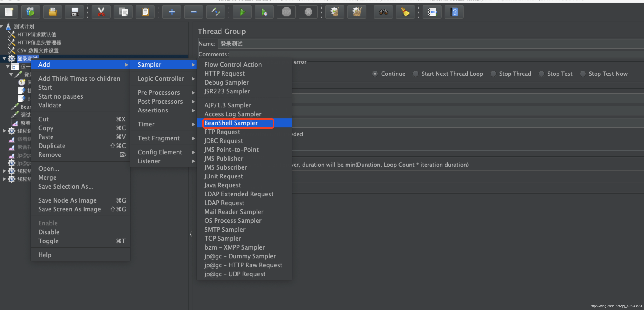The width and height of the screenshot is (644, 310).
Task: Click Add Think Times to children
Action: [x=79, y=79]
